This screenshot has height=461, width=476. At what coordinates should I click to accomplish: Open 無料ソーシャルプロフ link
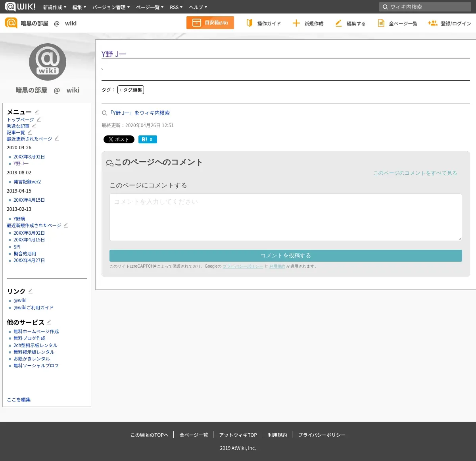[36, 366]
